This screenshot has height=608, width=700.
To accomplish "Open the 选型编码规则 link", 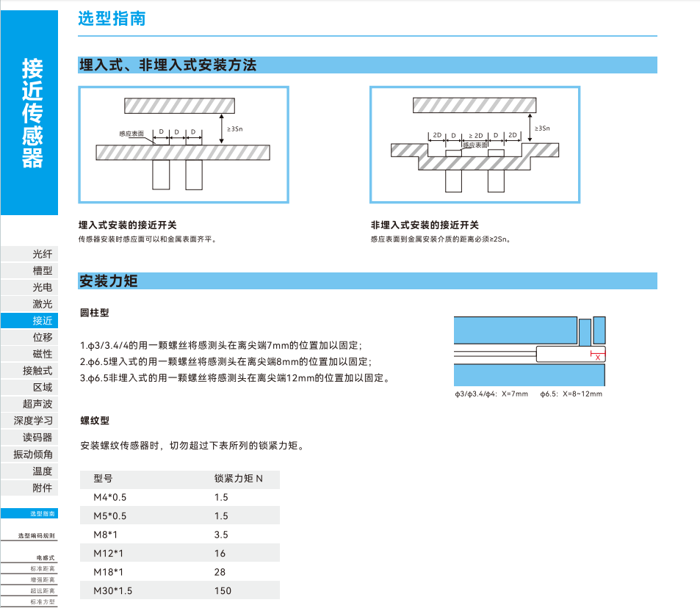I will pyautogui.click(x=37, y=536).
